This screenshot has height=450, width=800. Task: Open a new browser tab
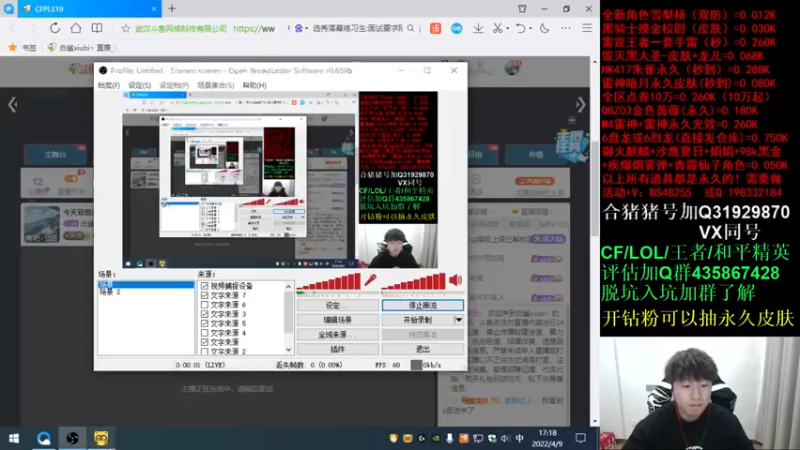pyautogui.click(x=172, y=9)
